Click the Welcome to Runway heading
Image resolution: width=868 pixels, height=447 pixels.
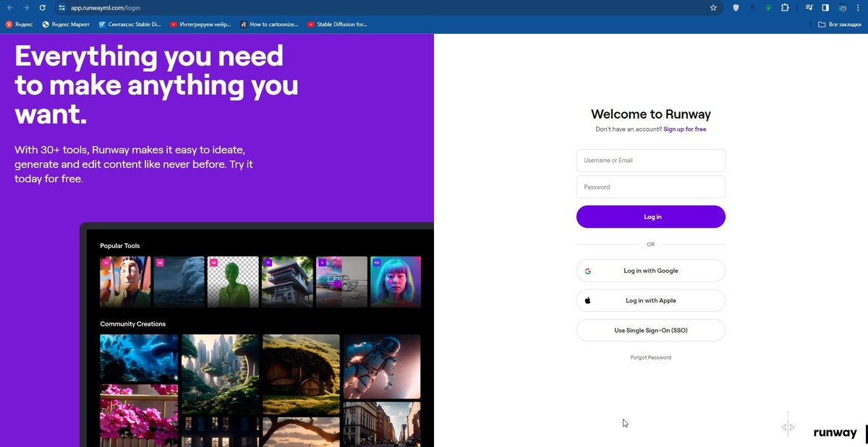click(x=651, y=114)
